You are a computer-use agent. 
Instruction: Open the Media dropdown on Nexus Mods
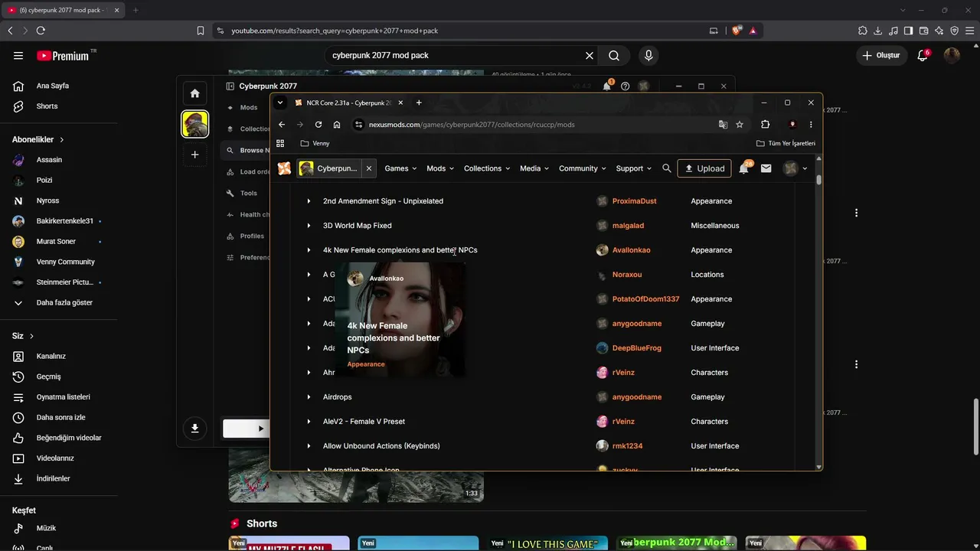pyautogui.click(x=534, y=168)
